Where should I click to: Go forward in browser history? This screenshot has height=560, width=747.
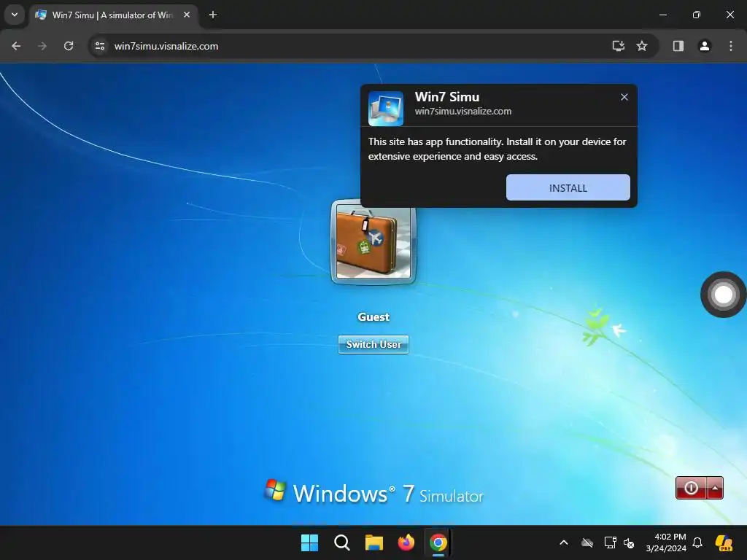click(x=42, y=46)
